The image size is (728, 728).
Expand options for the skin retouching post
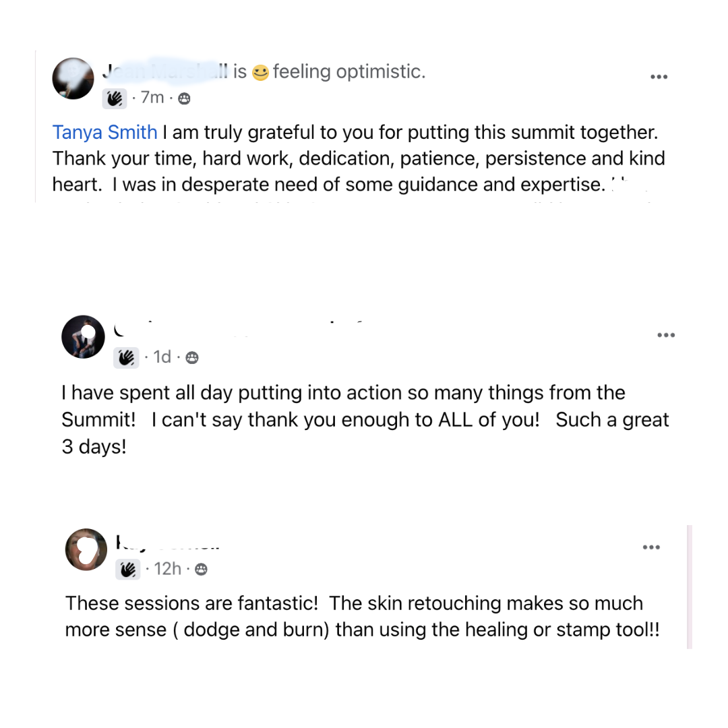[651, 547]
